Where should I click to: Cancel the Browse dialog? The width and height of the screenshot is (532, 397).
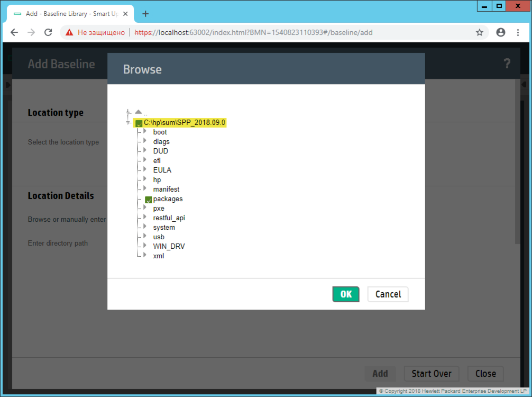point(388,294)
